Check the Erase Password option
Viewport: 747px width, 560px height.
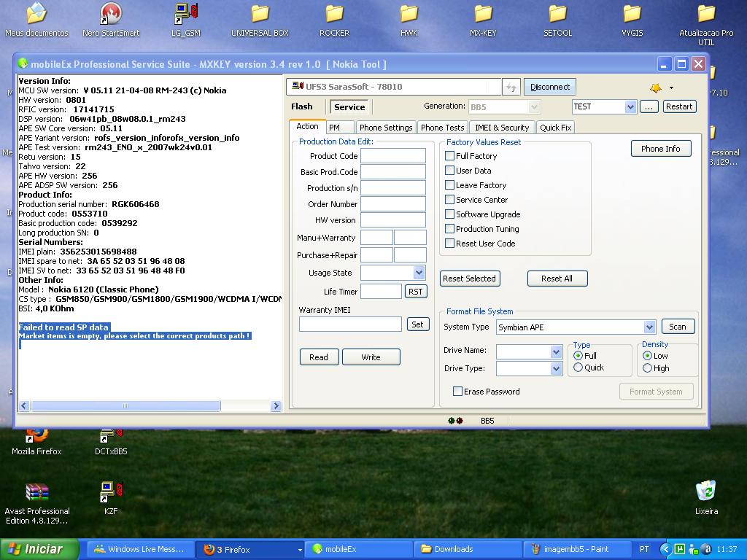(x=458, y=392)
